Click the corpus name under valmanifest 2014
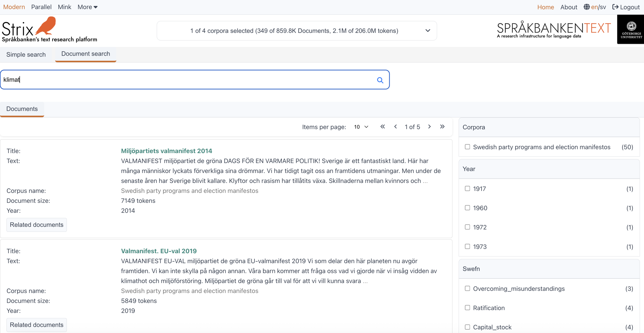Screen dimensions: 644x333 coord(190,191)
